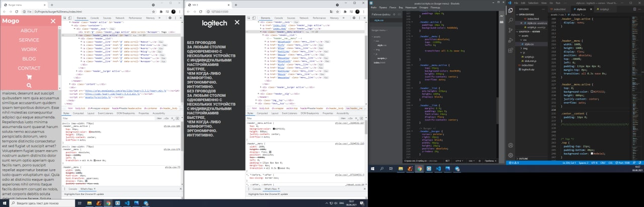644x207 pixels.
Task: Reload the Burger menu browser page
Action: tap(16, 11)
